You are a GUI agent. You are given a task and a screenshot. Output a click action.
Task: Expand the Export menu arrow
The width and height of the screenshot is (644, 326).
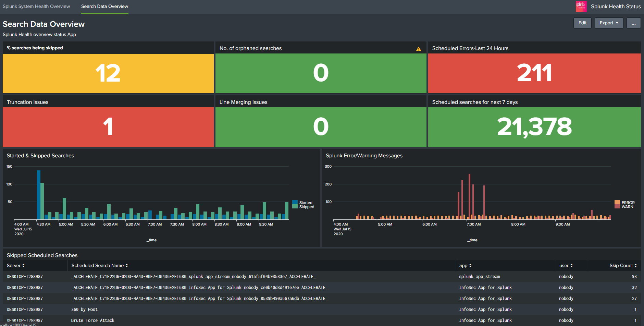coord(617,23)
